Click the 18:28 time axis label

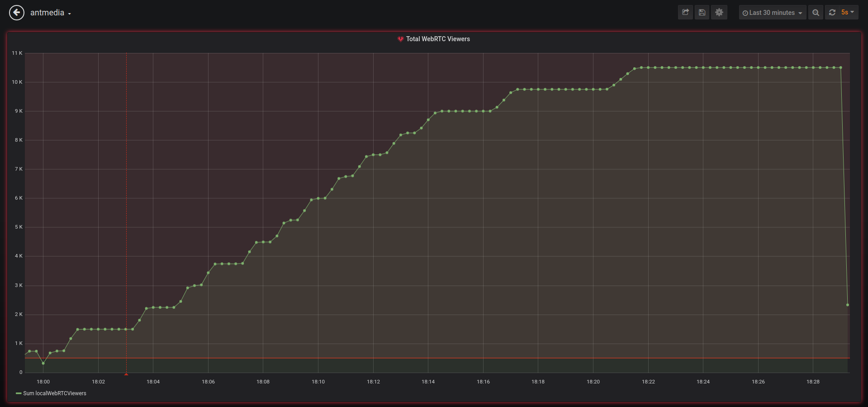point(813,382)
